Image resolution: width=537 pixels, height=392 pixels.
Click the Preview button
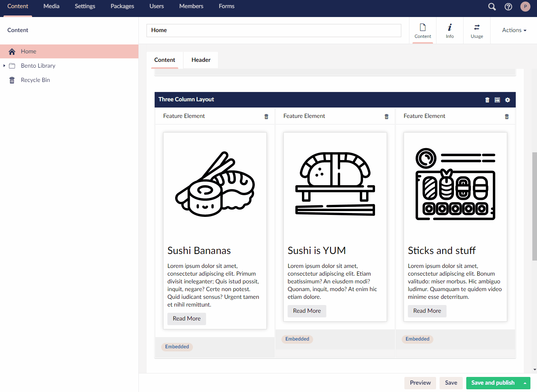420,383
